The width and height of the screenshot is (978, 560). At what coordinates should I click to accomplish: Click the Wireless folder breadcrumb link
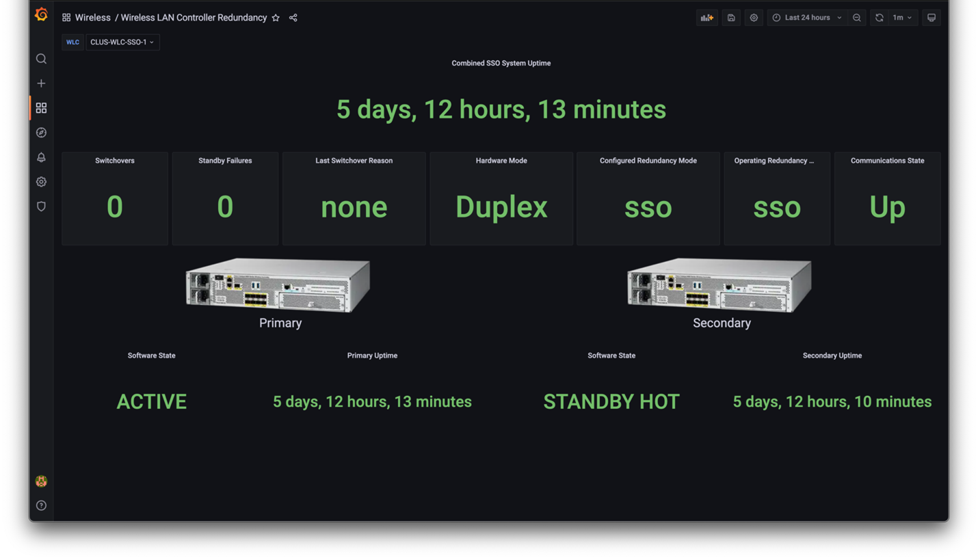(x=92, y=18)
